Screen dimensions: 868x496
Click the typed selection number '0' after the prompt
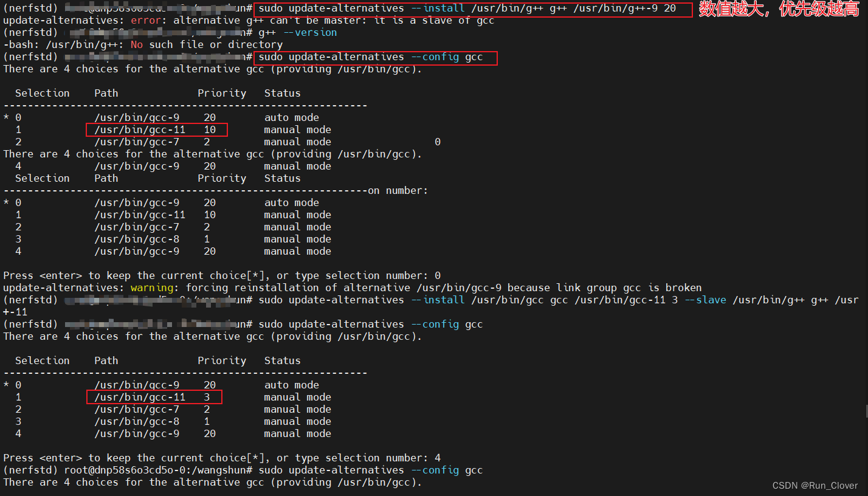point(438,276)
